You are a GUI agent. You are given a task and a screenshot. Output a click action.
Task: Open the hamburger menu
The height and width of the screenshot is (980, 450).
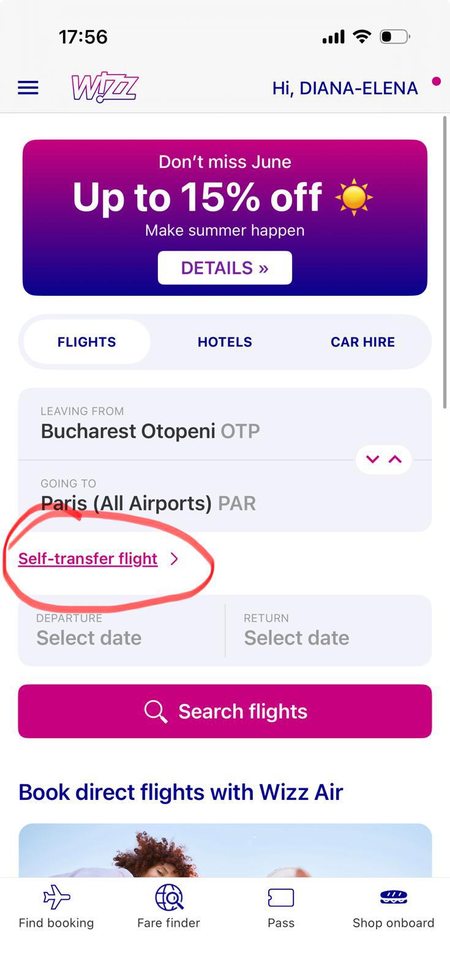(x=28, y=88)
